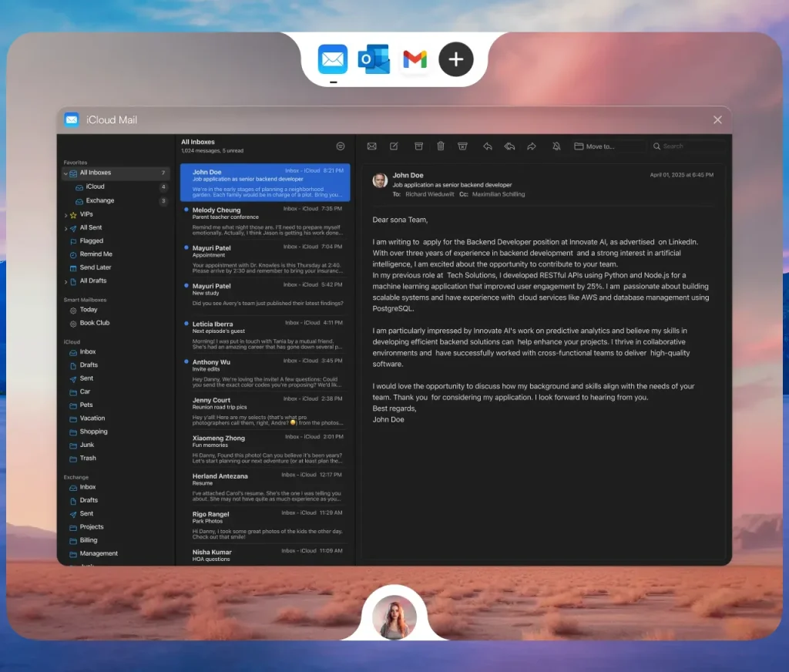The height and width of the screenshot is (672, 789).
Task: Switch to the Gmail app icon
Action: 415,59
